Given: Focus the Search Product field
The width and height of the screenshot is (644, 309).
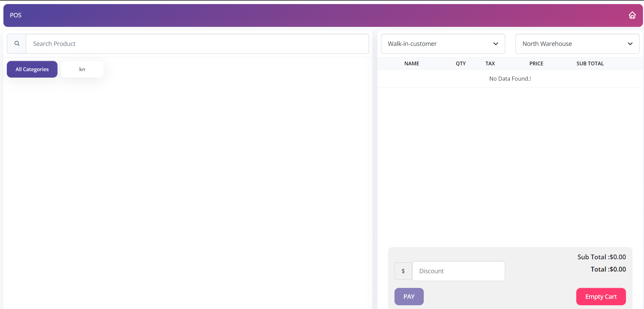Looking at the screenshot, I should coord(197,44).
